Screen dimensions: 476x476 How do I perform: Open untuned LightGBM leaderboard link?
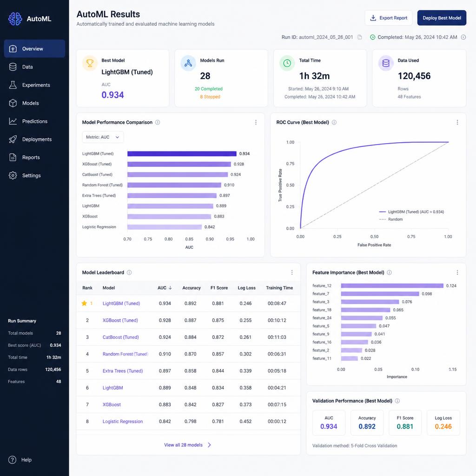112,388
